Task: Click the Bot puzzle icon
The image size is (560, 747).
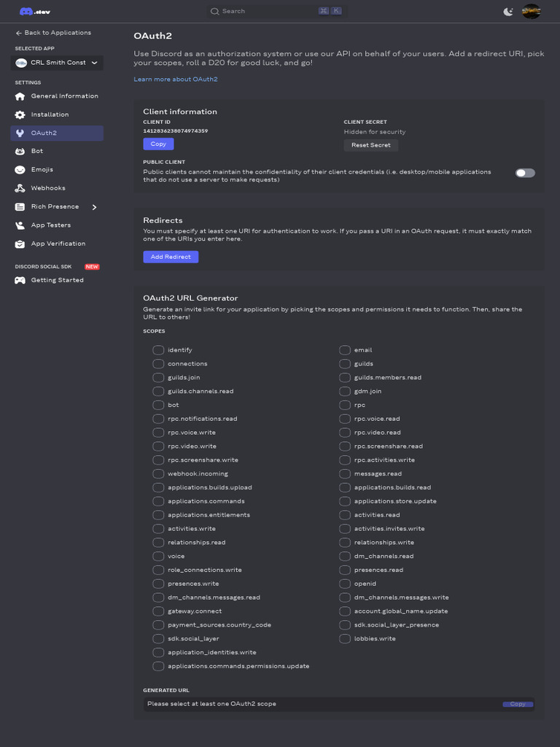Action: [20, 151]
